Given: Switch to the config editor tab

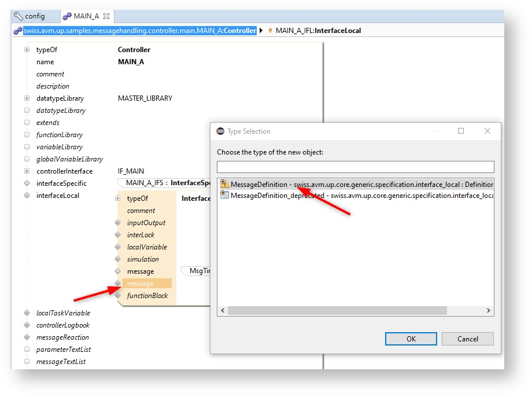Looking at the screenshot, I should (x=29, y=16).
